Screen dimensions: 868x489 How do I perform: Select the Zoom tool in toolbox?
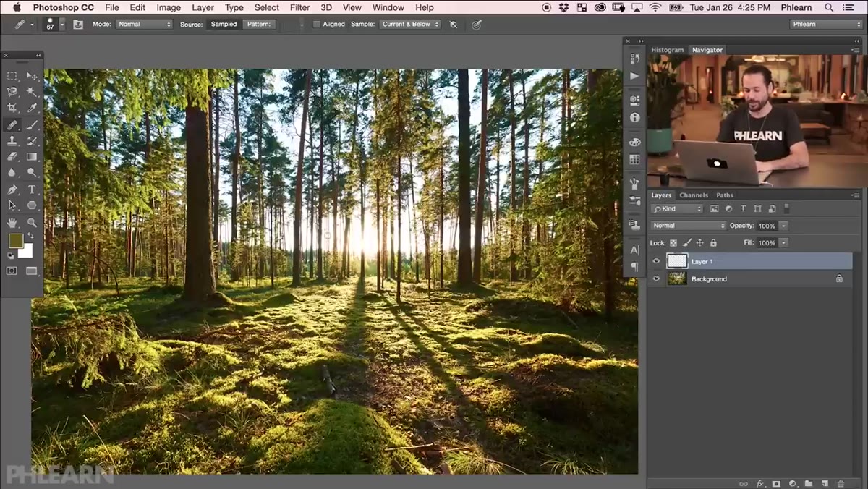(x=32, y=223)
